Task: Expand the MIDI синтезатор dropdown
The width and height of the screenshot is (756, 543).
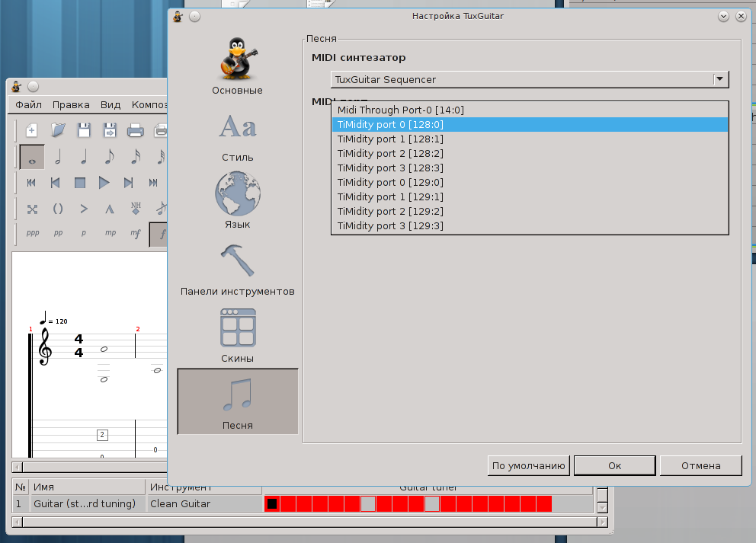Action: click(x=719, y=79)
